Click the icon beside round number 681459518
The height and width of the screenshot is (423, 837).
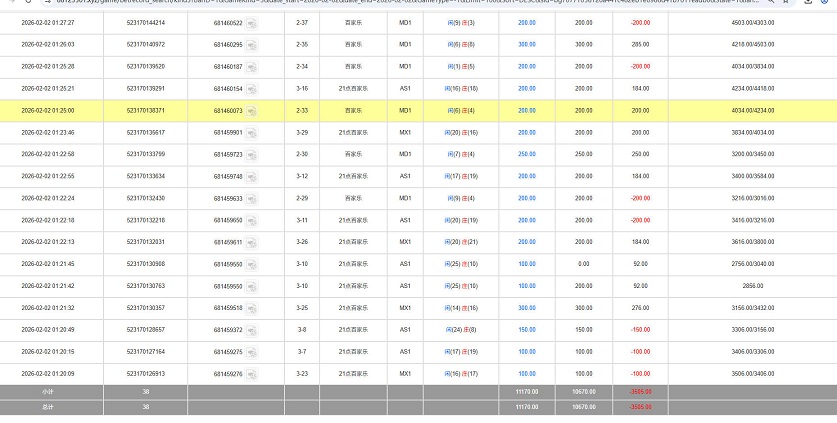(x=251, y=309)
